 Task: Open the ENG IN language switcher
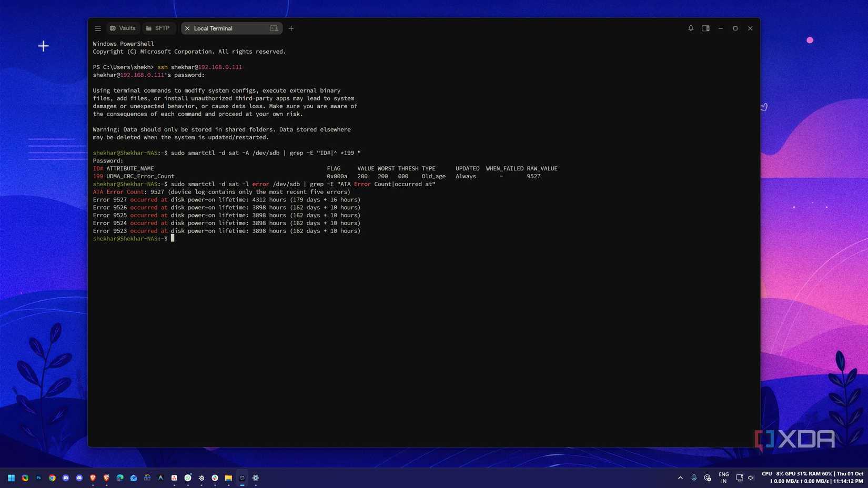[x=724, y=478]
